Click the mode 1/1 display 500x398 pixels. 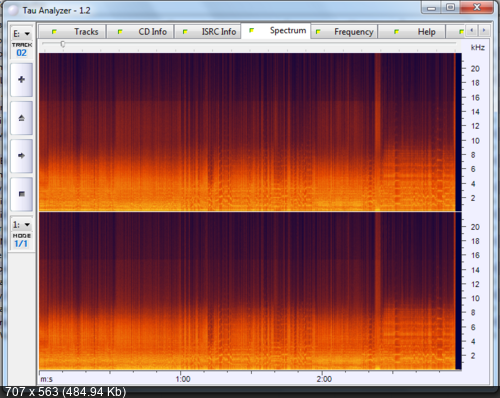tap(21, 244)
